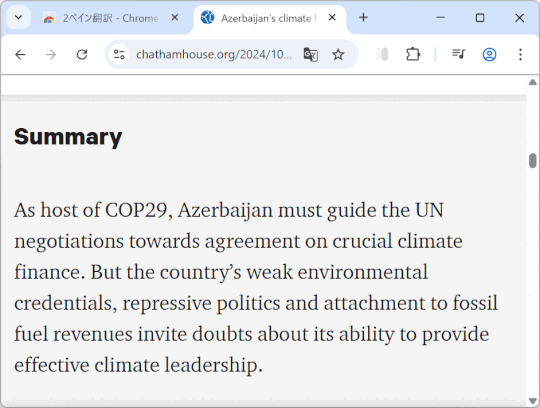Close the 2ペイン翻訳 tab
This screenshot has width=540, height=408.
pos(175,17)
